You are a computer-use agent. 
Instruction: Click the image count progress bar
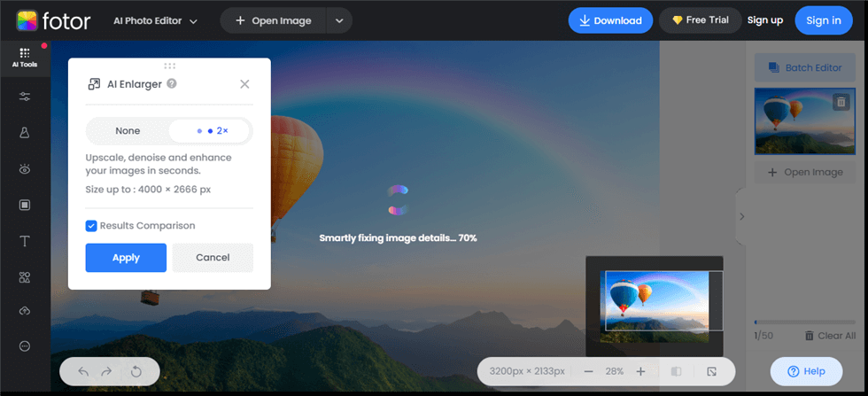click(805, 322)
